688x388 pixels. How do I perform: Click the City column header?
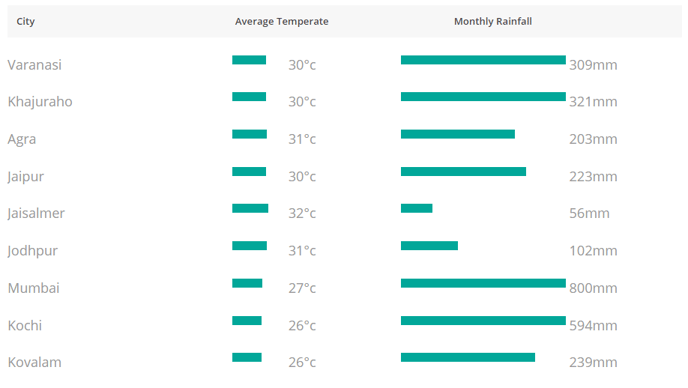pos(25,22)
